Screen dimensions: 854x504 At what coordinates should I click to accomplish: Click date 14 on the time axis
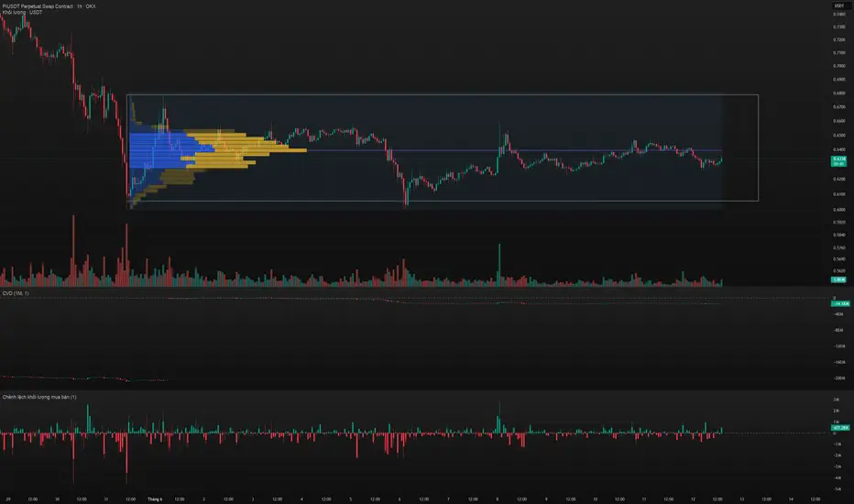pos(791,499)
